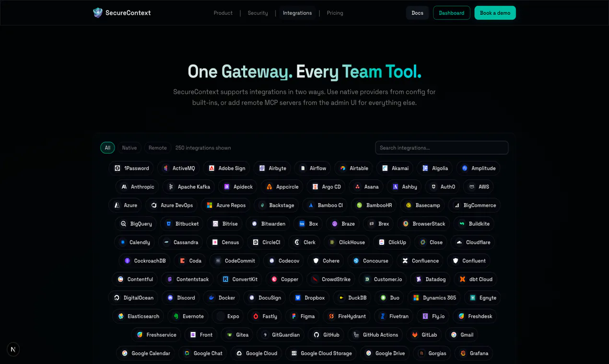Select the Airtable integration icon
Viewport: 609px width, 364px height.
point(343,169)
